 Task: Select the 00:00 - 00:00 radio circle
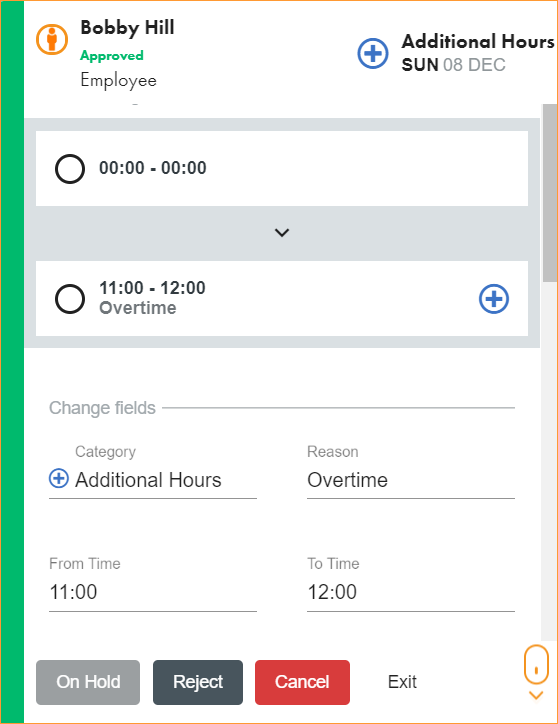click(x=70, y=169)
